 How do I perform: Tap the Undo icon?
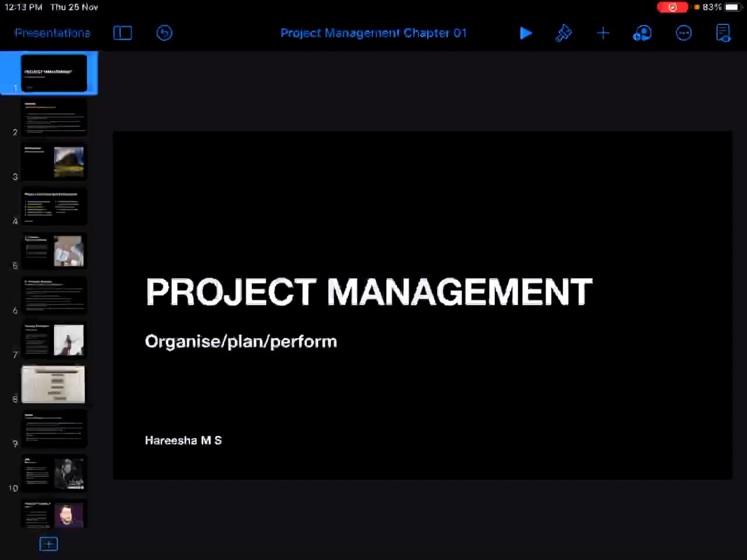coord(165,33)
